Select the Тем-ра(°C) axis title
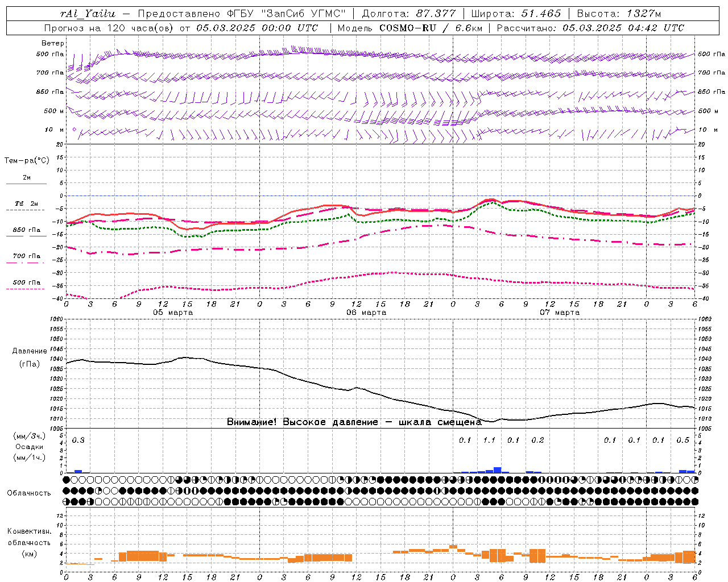The height and width of the screenshot is (582, 728). click(x=27, y=161)
